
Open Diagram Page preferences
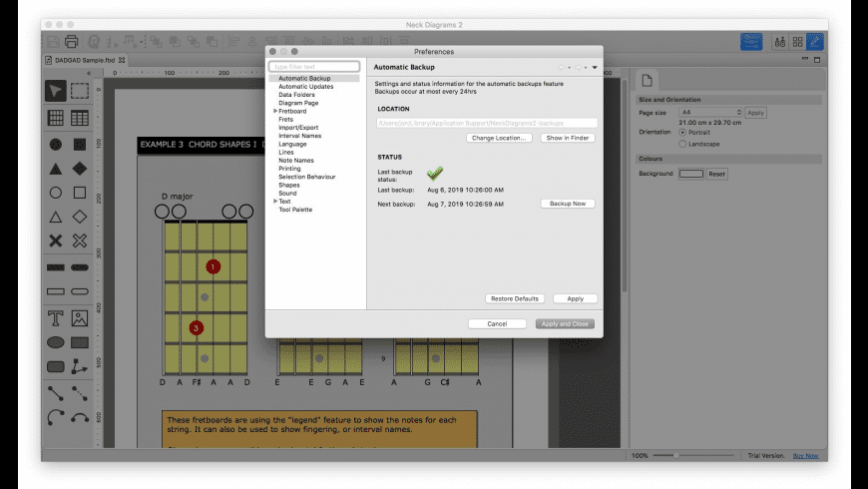[x=298, y=103]
